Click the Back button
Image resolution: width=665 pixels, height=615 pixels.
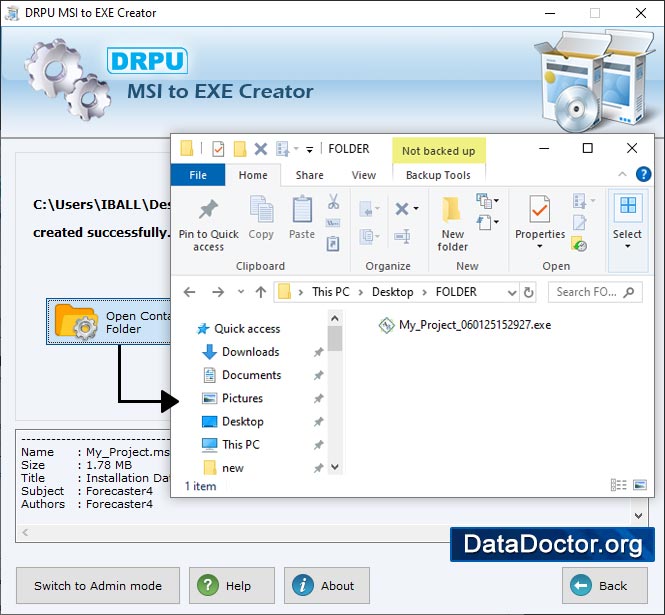point(603,586)
